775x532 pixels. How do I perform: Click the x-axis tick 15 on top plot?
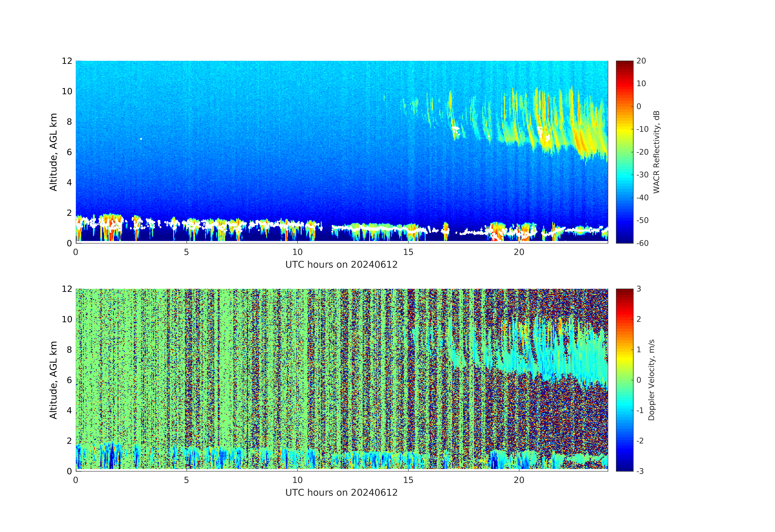point(408,252)
